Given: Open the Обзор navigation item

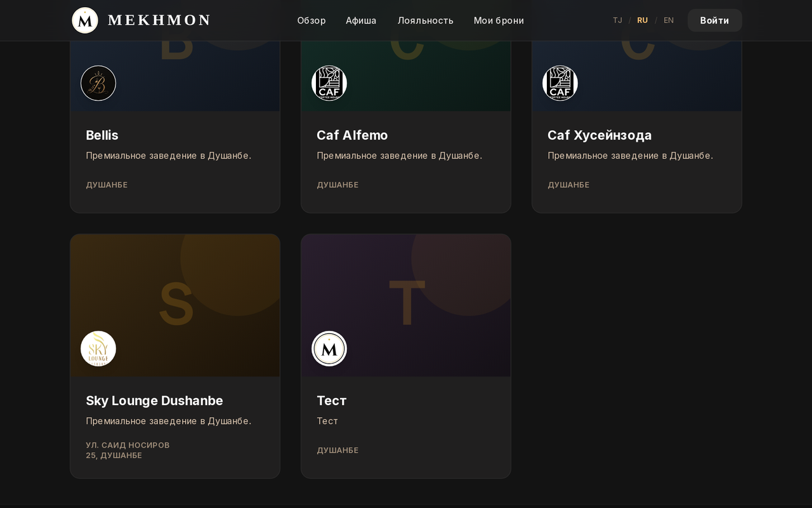Looking at the screenshot, I should [x=311, y=20].
